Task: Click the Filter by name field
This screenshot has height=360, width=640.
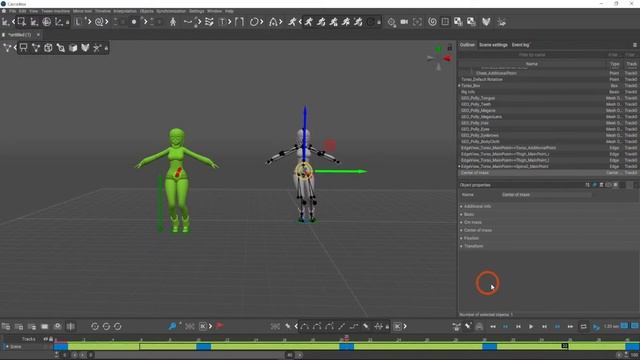Action: click(532, 55)
